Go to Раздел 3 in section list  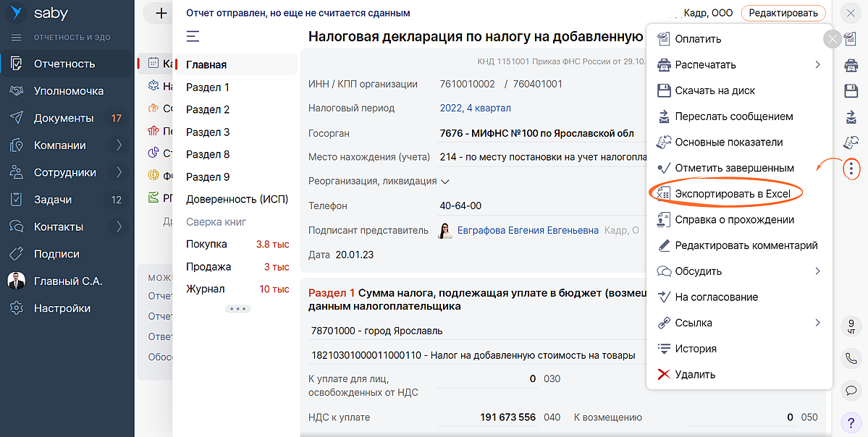coord(208,132)
